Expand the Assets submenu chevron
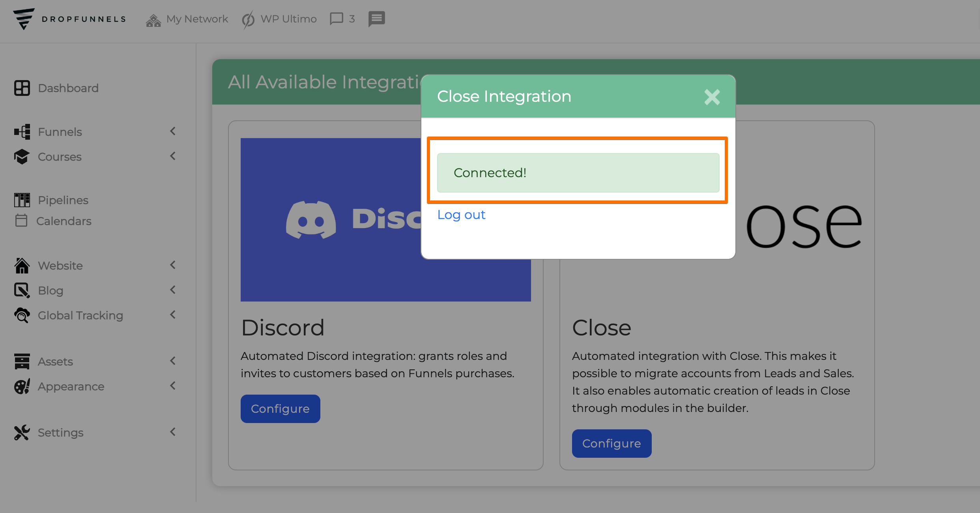 173,361
